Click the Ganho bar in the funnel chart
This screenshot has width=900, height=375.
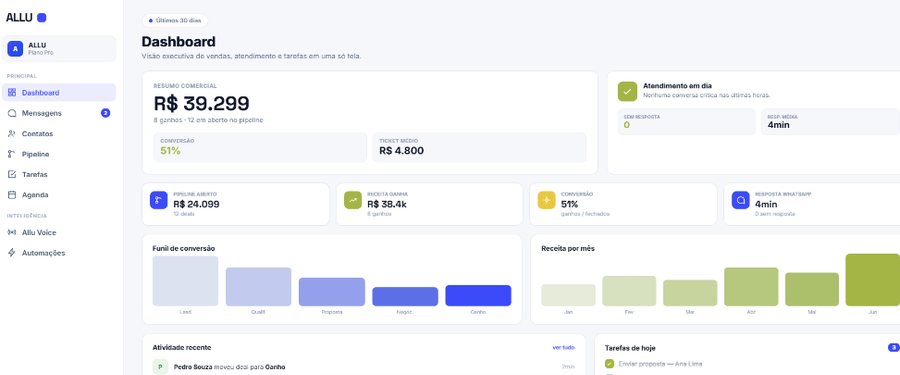coord(478,296)
